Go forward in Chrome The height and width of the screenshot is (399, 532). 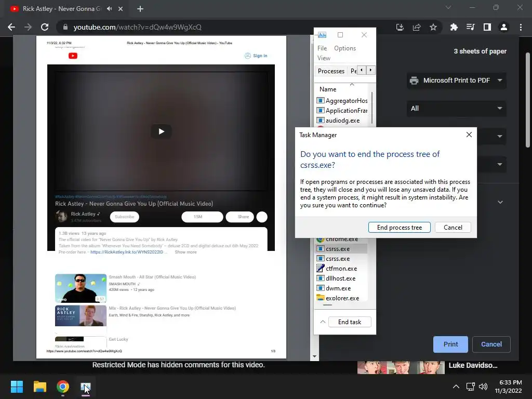click(28, 27)
